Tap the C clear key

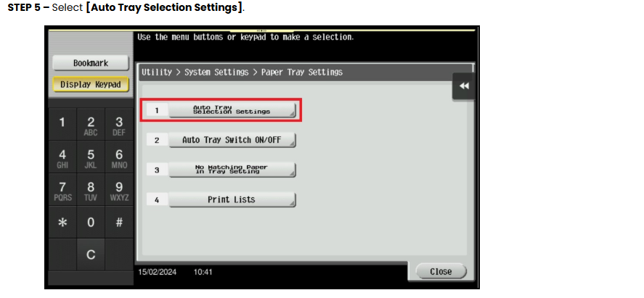click(91, 255)
